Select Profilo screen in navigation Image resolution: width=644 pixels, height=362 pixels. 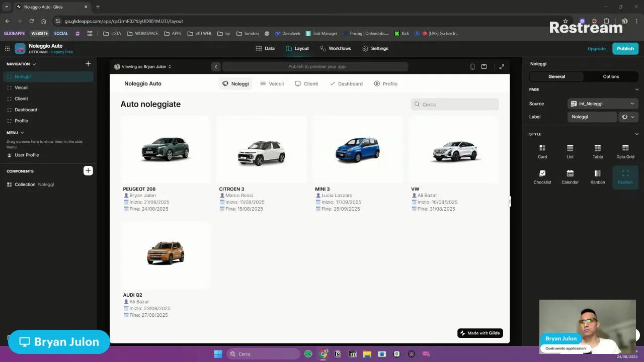(x=48, y=121)
